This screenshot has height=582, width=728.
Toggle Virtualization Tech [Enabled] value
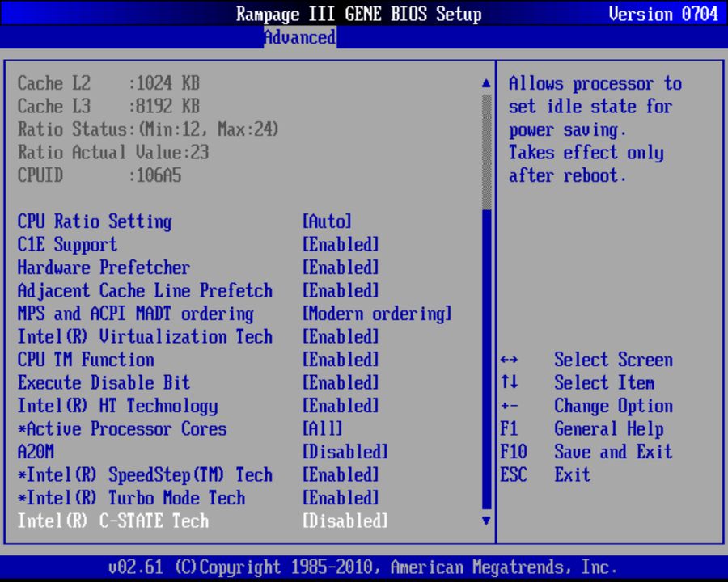(x=341, y=337)
